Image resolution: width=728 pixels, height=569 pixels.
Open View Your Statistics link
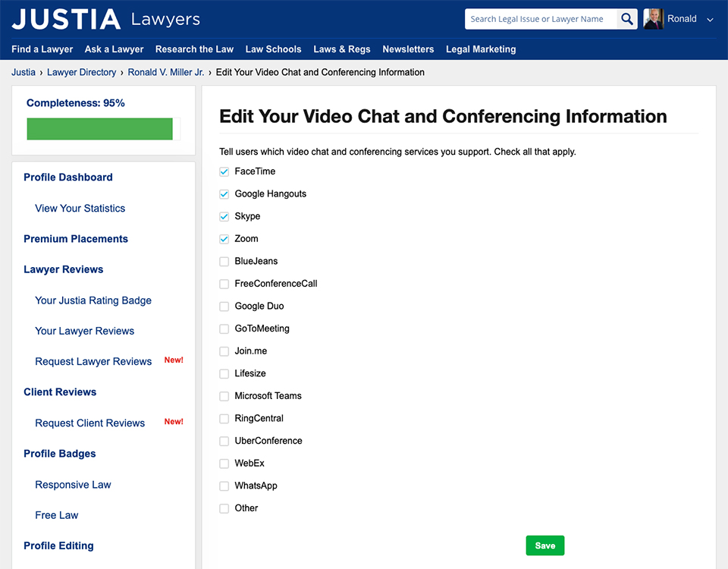[x=80, y=209]
